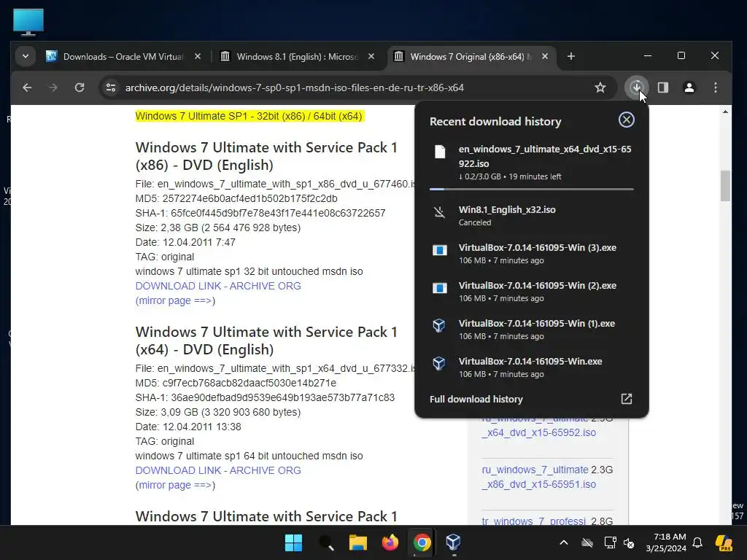The width and height of the screenshot is (747, 560).
Task: Click the en_windows_7_ultimate_x64 iso file icon
Action: 440,152
